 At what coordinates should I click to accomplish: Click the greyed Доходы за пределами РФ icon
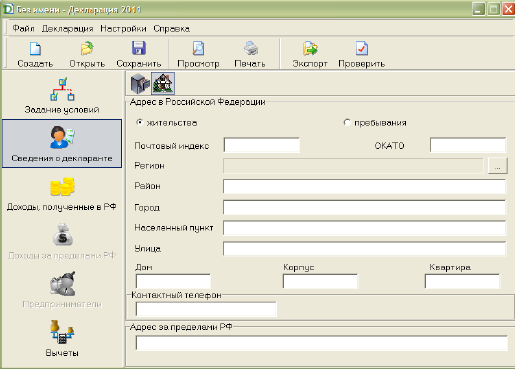(62, 235)
